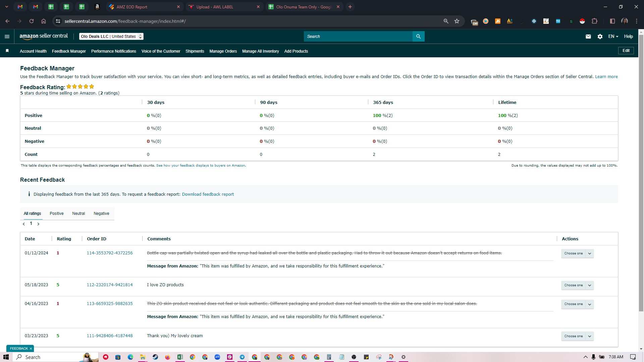
Task: Open the browser home page
Action: point(44,21)
